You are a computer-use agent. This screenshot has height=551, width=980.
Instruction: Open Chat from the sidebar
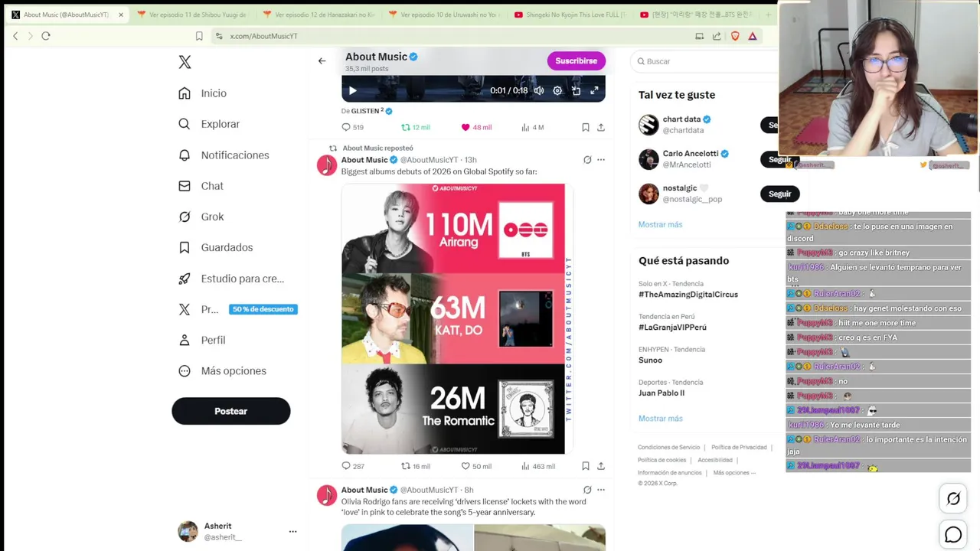(201, 186)
